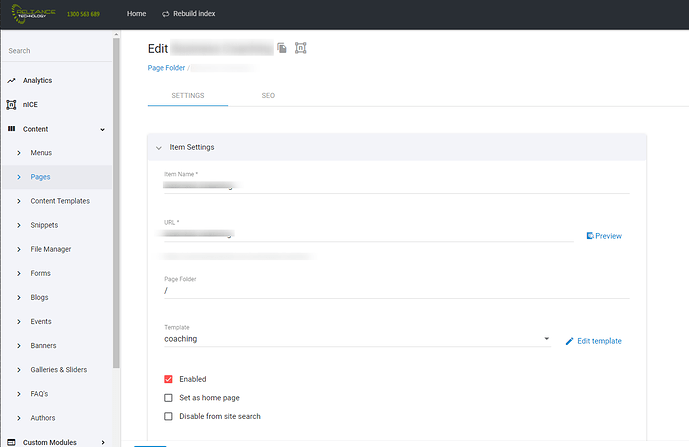Click the Analytics chart icon in sidebar
The image size is (689, 447).
[11, 80]
